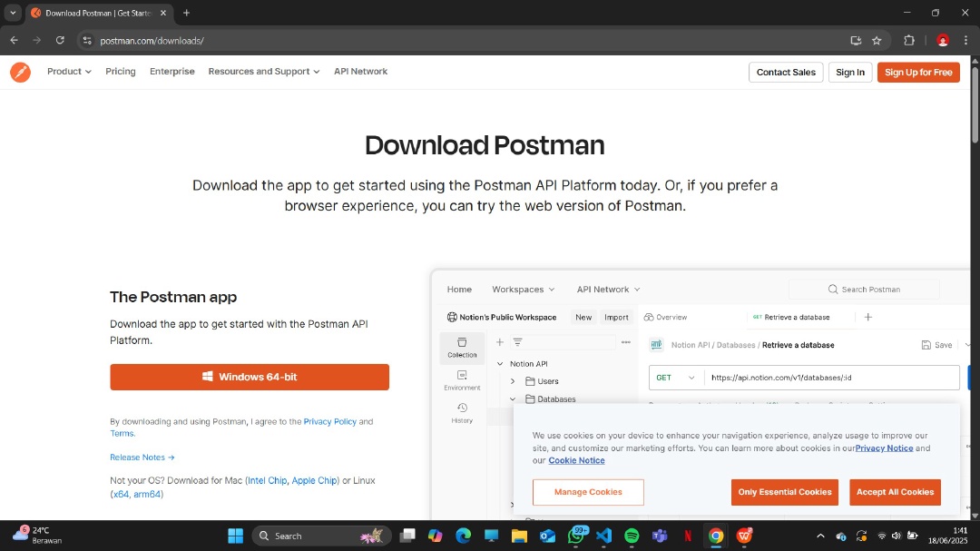The width and height of the screenshot is (980, 551).
Task: Collapse the Databases folder
Action: (512, 398)
